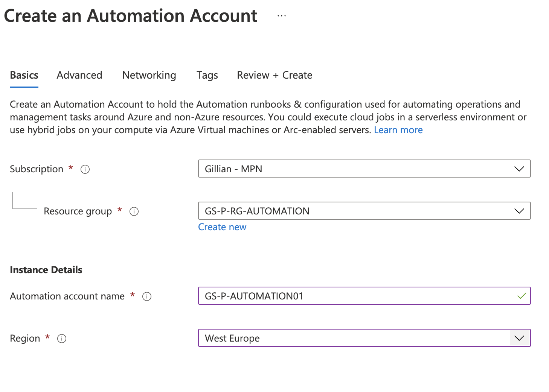Image resolution: width=549 pixels, height=392 pixels.
Task: Go to the Review + Create tab
Action: pyautogui.click(x=274, y=75)
